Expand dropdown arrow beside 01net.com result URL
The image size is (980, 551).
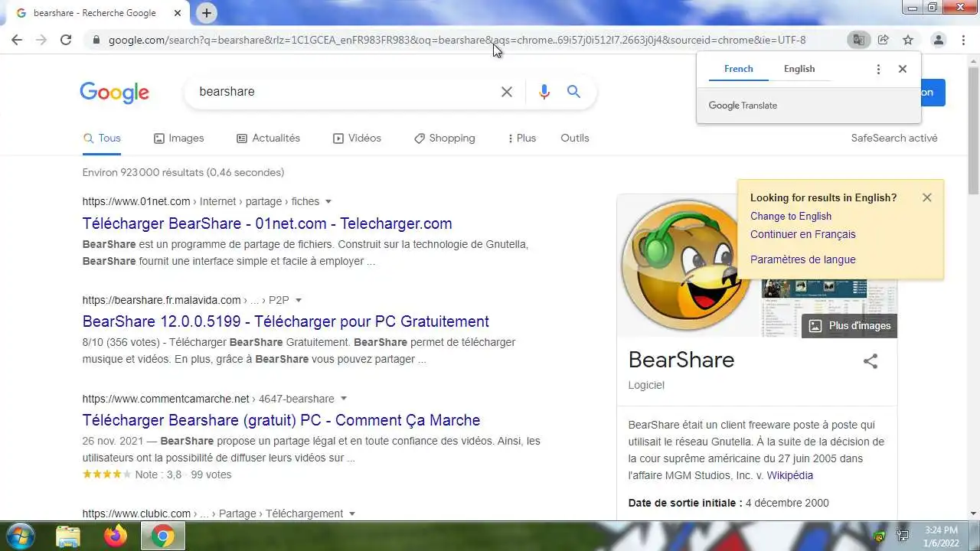(328, 202)
